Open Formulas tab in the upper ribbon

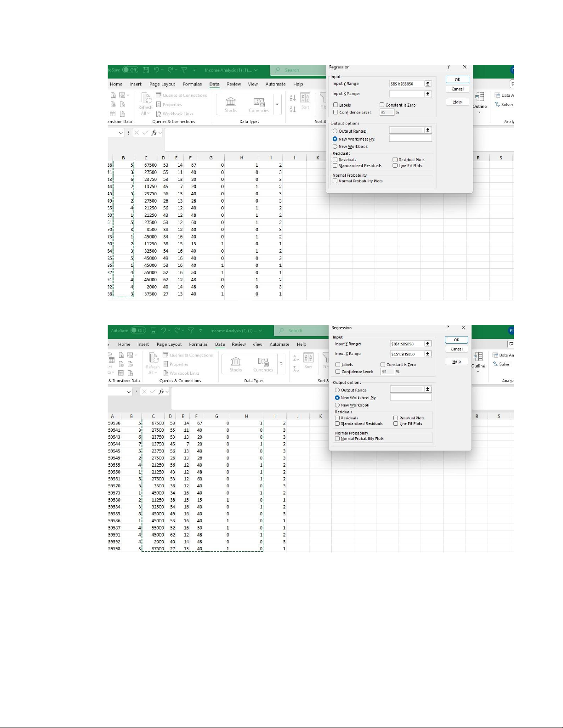192,84
